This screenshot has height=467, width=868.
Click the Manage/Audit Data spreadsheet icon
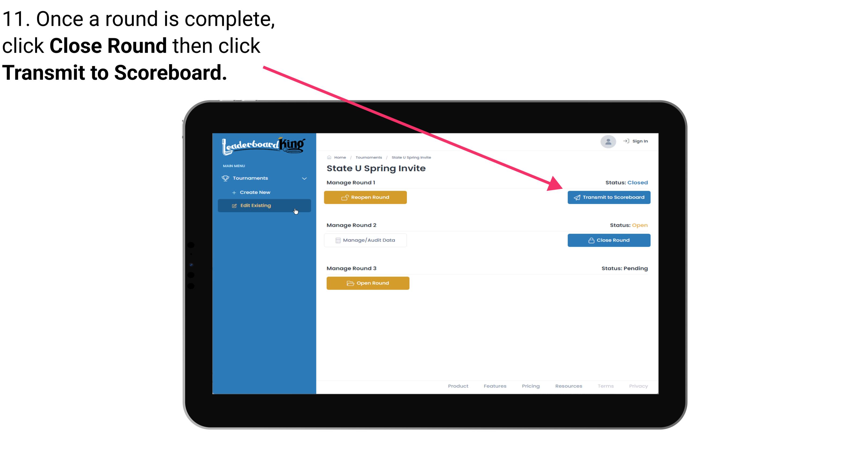[337, 240]
